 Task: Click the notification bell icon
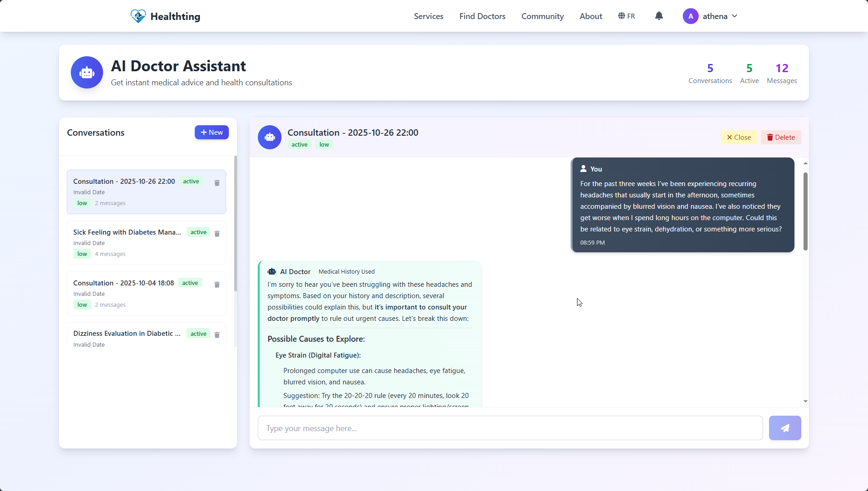point(659,16)
